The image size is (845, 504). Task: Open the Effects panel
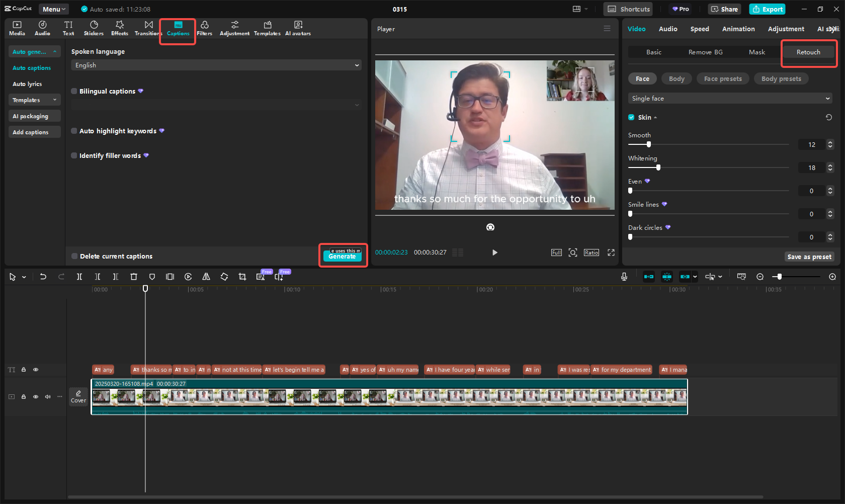(119, 28)
